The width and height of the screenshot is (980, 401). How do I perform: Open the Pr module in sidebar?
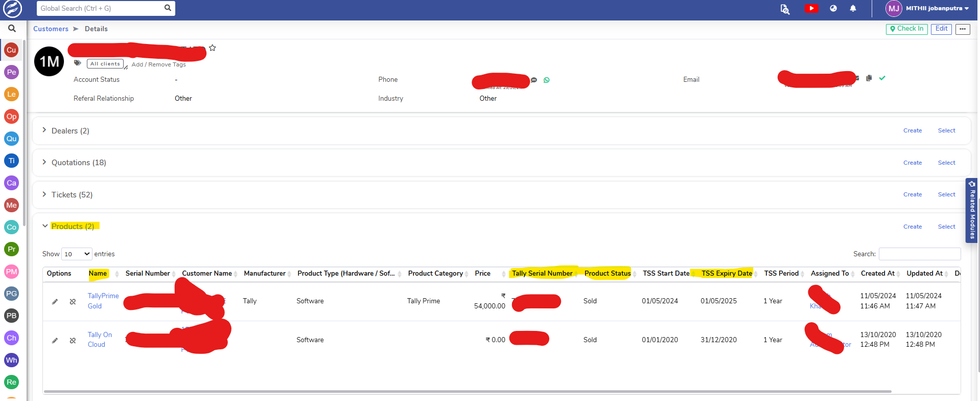point(11,249)
